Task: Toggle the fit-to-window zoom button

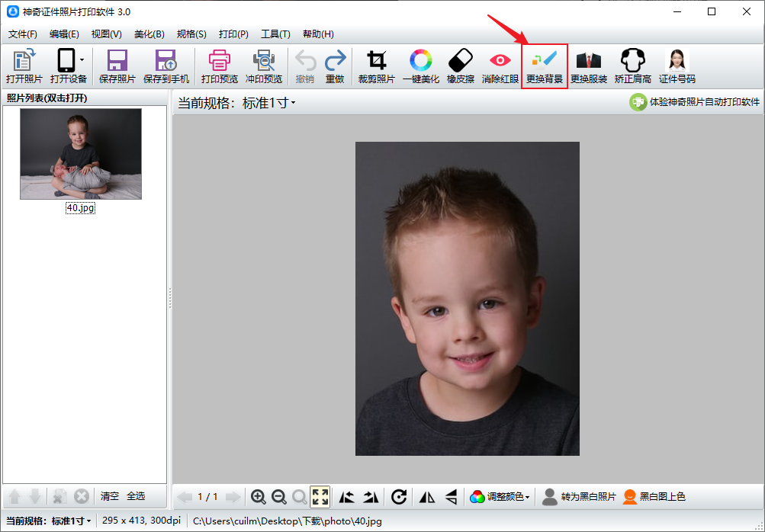Action: tap(320, 497)
